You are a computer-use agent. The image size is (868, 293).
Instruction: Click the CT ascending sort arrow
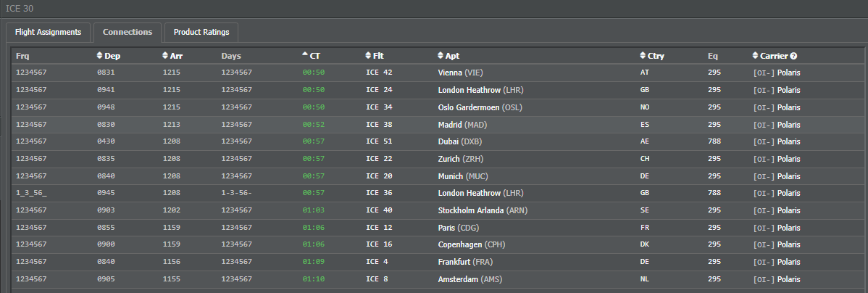(305, 54)
